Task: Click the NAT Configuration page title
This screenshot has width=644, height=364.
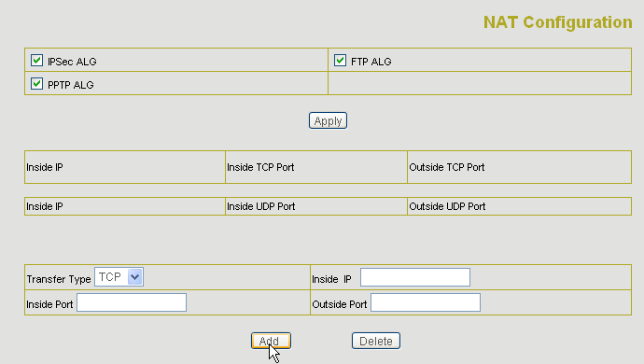Action: (558, 22)
